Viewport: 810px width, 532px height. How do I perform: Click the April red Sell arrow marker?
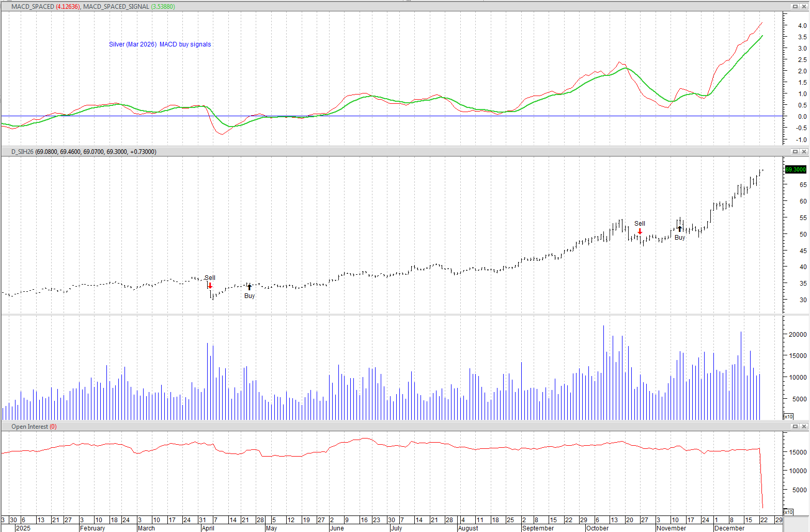point(210,286)
